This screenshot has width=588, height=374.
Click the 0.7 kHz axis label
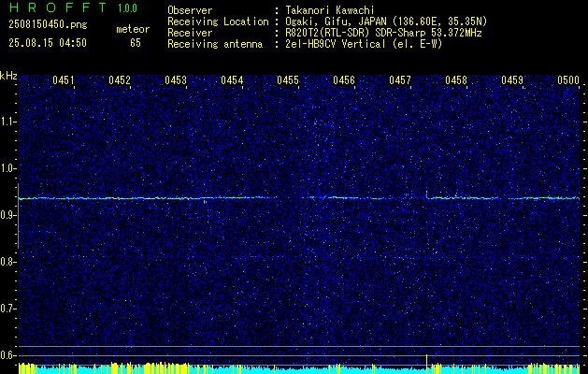pos(7,309)
